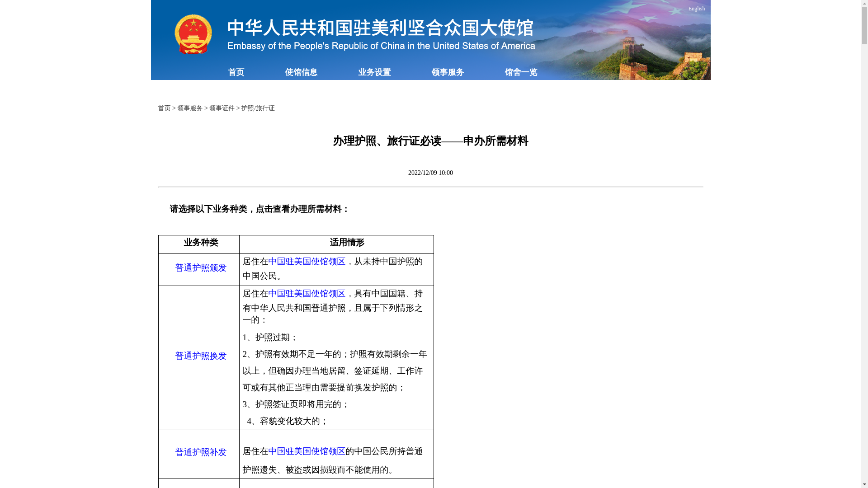The height and width of the screenshot is (488, 868).
Task: Click the embassy Chinese title banner
Action: coord(380,28)
